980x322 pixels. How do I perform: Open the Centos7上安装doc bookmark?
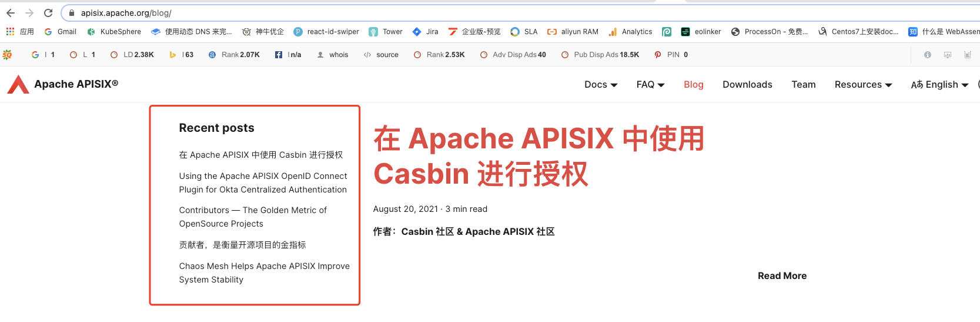[858, 32]
